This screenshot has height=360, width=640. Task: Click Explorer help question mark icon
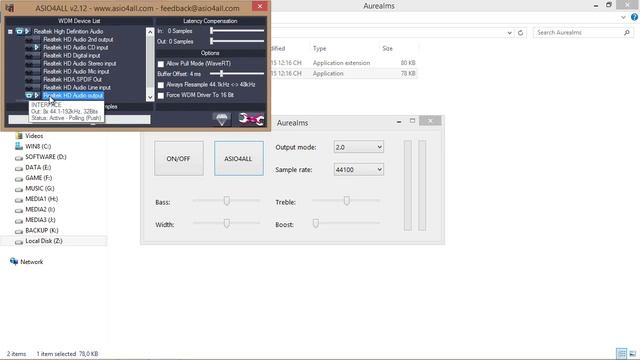(634, 17)
